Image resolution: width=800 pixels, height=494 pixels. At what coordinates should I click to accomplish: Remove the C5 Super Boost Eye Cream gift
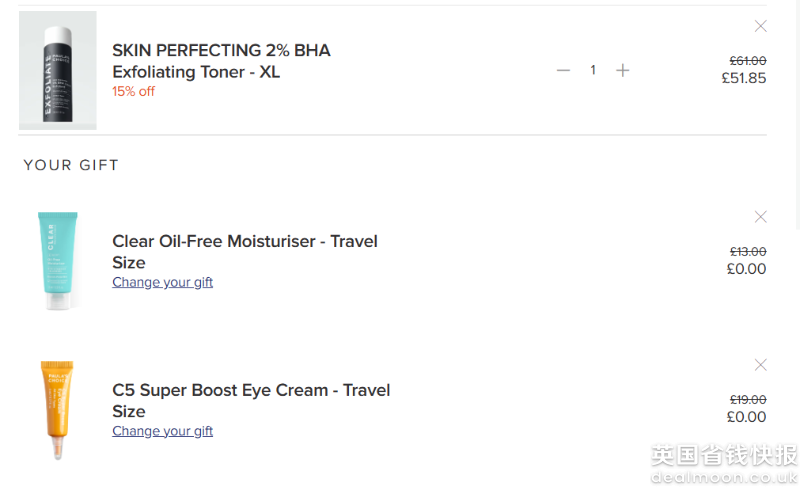coord(761,365)
